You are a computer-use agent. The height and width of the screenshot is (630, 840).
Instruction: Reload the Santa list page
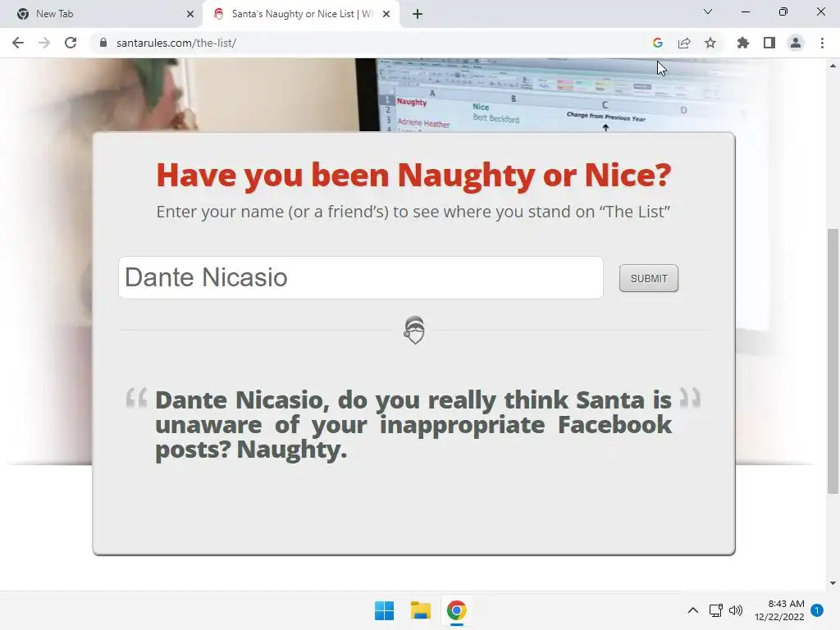[71, 43]
